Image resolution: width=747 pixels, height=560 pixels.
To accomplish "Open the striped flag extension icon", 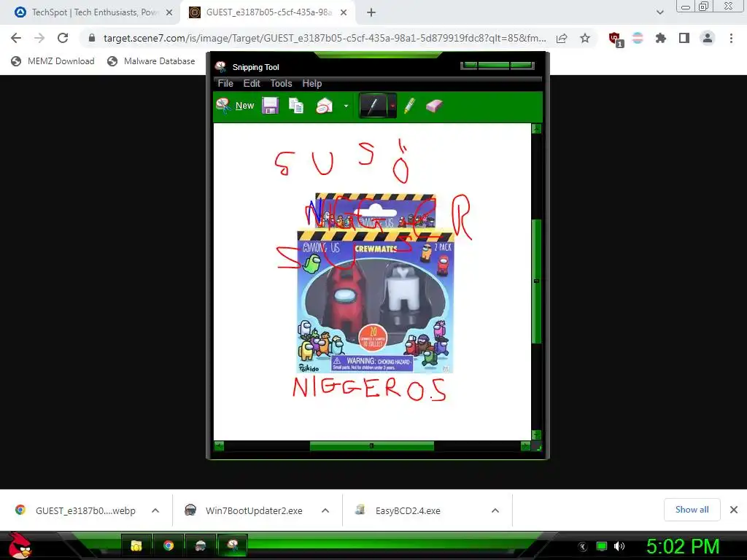I will tap(638, 38).
